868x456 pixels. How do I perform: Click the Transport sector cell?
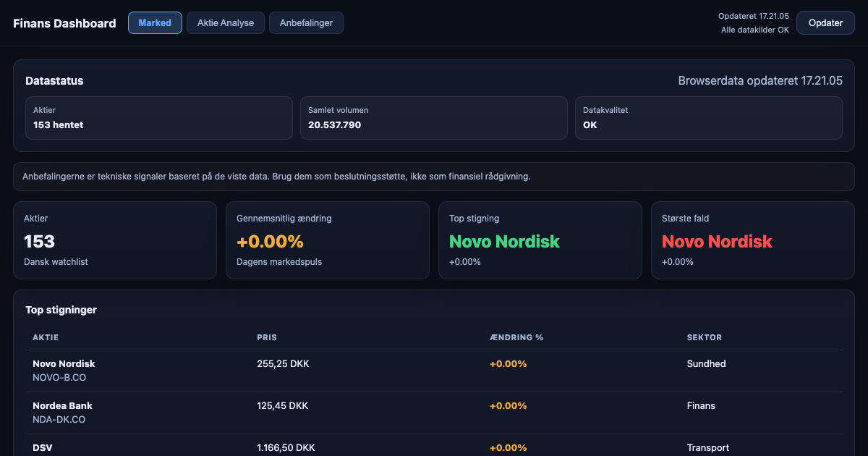pos(708,448)
